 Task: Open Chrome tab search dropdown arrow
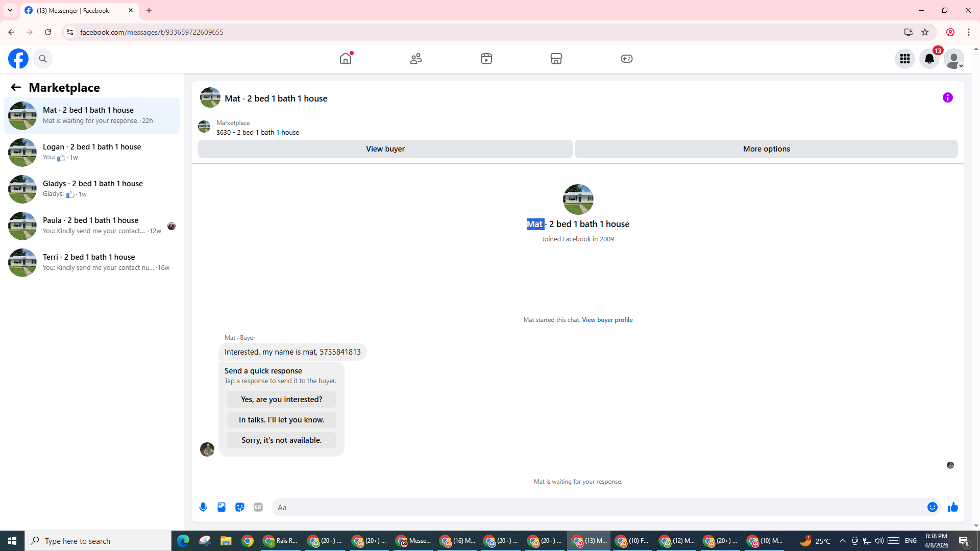click(10, 10)
